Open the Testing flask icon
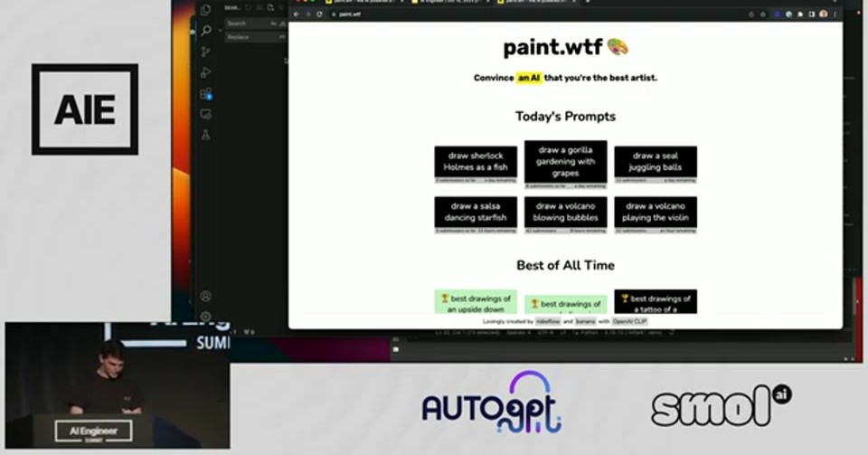The height and width of the screenshot is (455, 868). [x=206, y=135]
